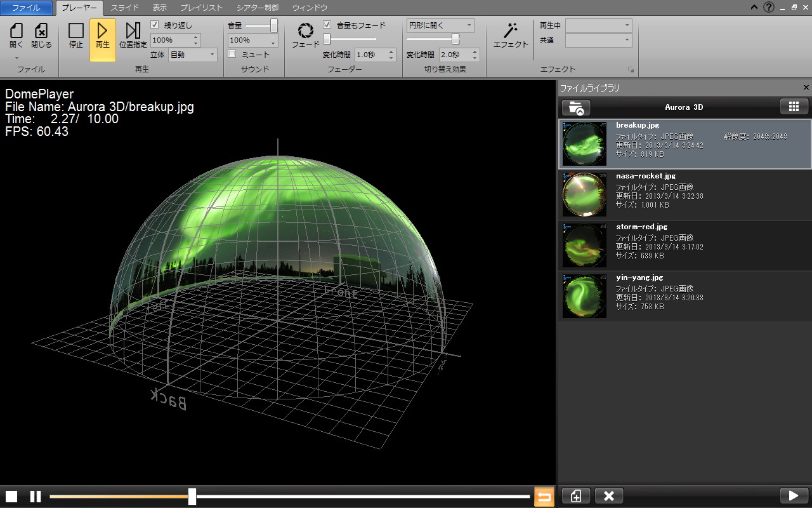
Task: Toggle the 繰り返し repeat checkbox
Action: click(155, 25)
